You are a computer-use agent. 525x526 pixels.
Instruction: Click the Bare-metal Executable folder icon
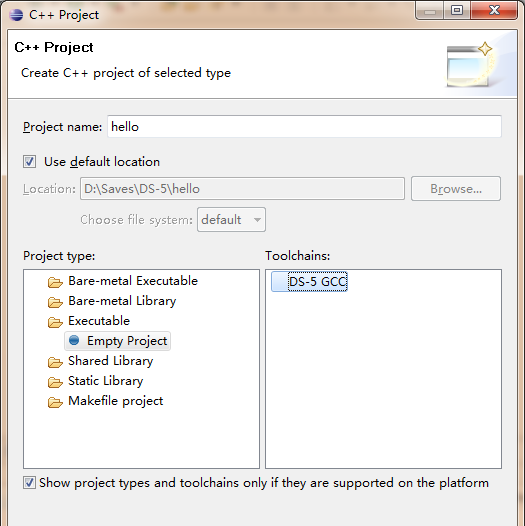pos(55,282)
